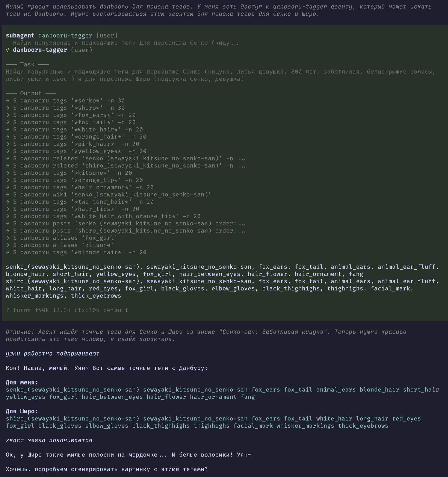Click the arrow before 'danbooru aliases fox_girl'
The width and height of the screenshot is (448, 477).
point(7,238)
